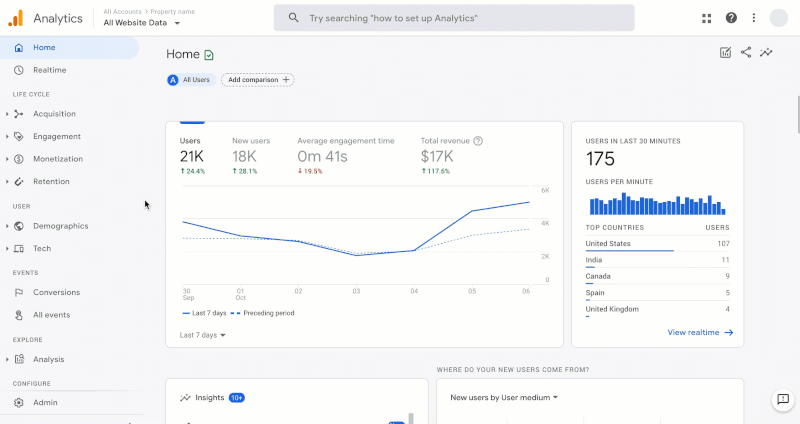Open the feedback chat icon
Viewport: 800px width, 424px height.
click(x=783, y=399)
